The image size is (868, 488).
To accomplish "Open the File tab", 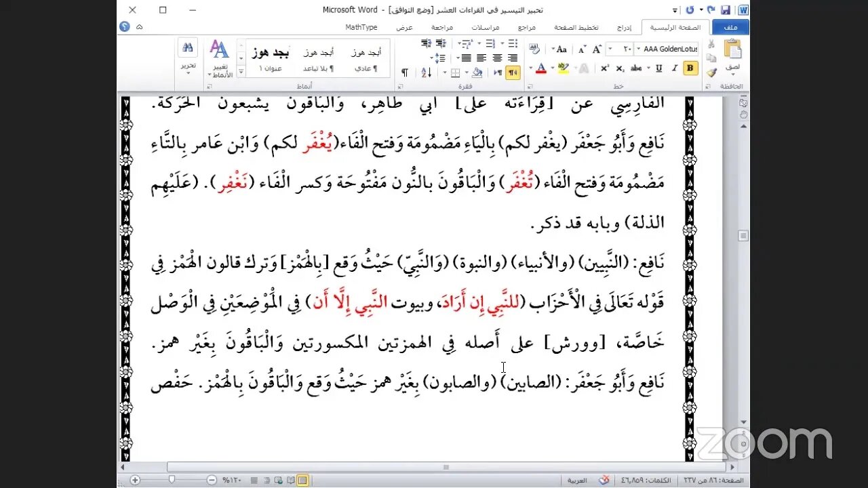I will 730,27.
